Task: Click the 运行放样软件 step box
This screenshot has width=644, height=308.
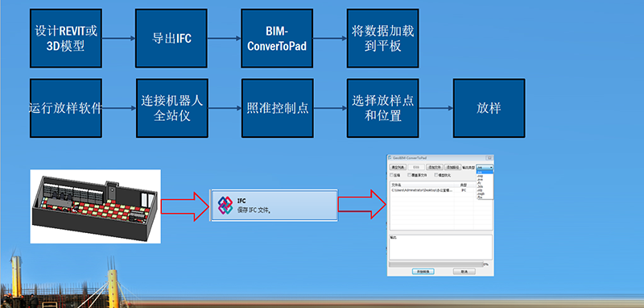Action: [66, 108]
